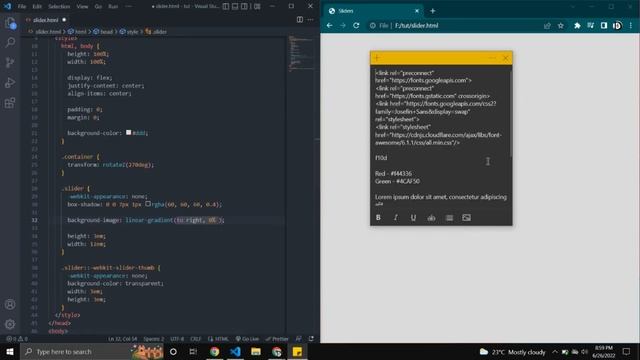Click the browser forward arrow
This screenshot has height=360, width=640.
[x=343, y=25]
